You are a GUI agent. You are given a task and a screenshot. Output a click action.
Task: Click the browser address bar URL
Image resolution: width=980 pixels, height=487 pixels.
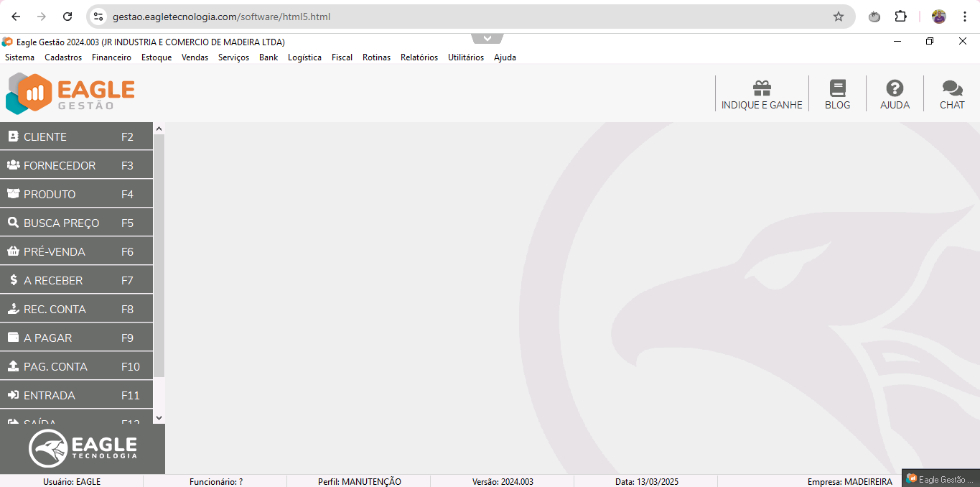(x=221, y=17)
